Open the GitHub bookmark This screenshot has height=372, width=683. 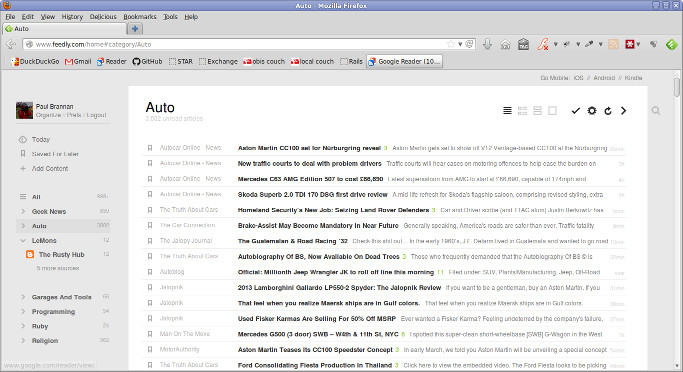(147, 61)
